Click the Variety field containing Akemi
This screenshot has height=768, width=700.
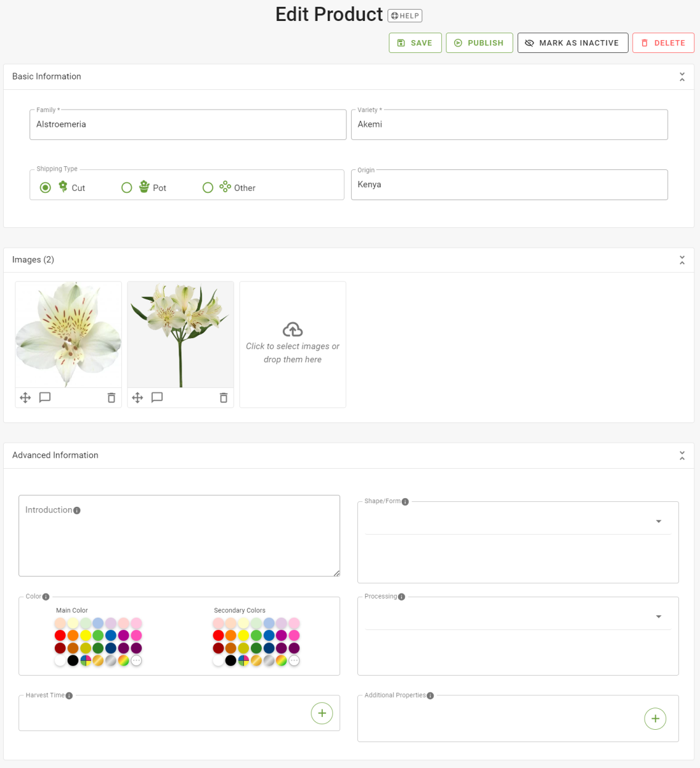510,124
